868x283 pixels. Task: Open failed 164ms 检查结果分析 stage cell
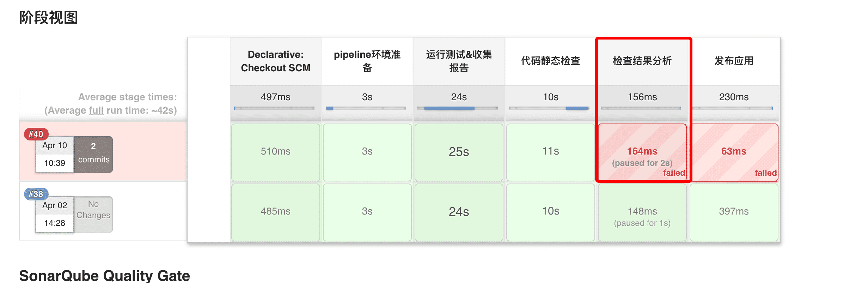(x=642, y=152)
